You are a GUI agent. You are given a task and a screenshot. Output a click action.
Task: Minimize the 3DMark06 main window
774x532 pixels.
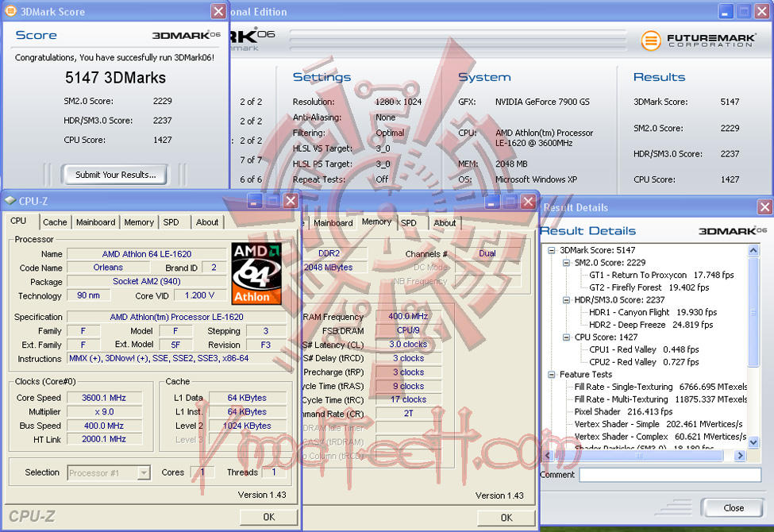pos(725,11)
